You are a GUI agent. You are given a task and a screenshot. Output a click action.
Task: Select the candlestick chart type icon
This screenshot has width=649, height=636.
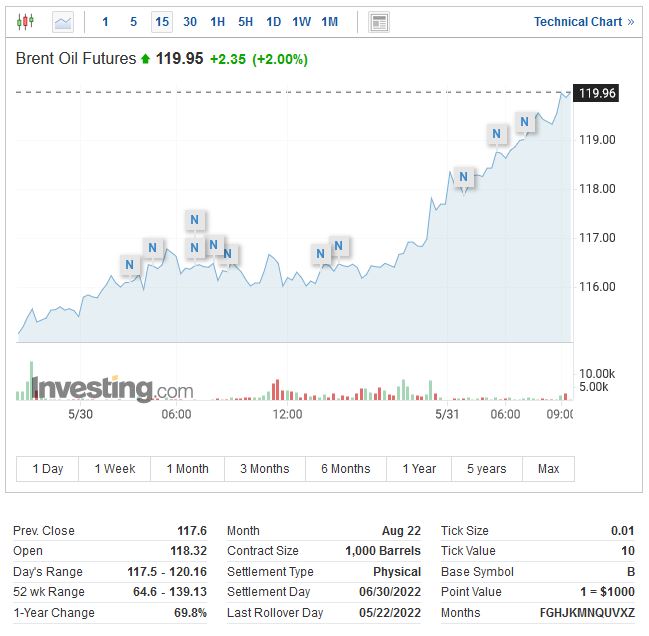tap(25, 21)
